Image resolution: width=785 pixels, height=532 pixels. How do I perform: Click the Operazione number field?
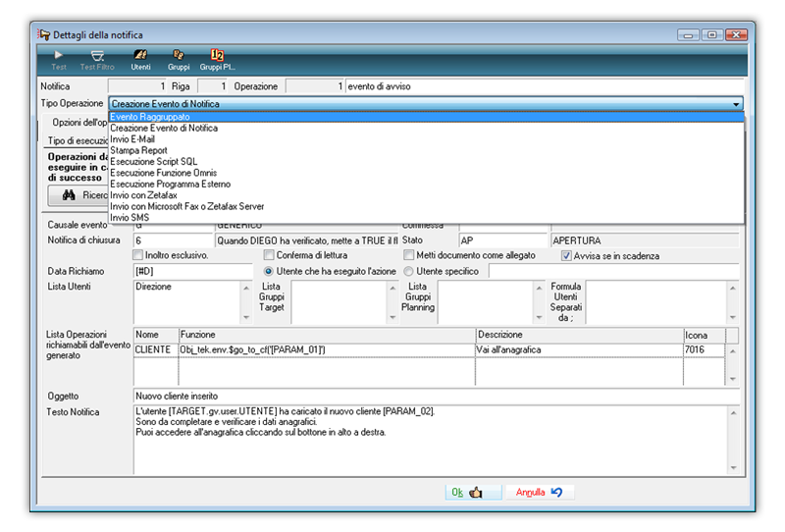315,86
